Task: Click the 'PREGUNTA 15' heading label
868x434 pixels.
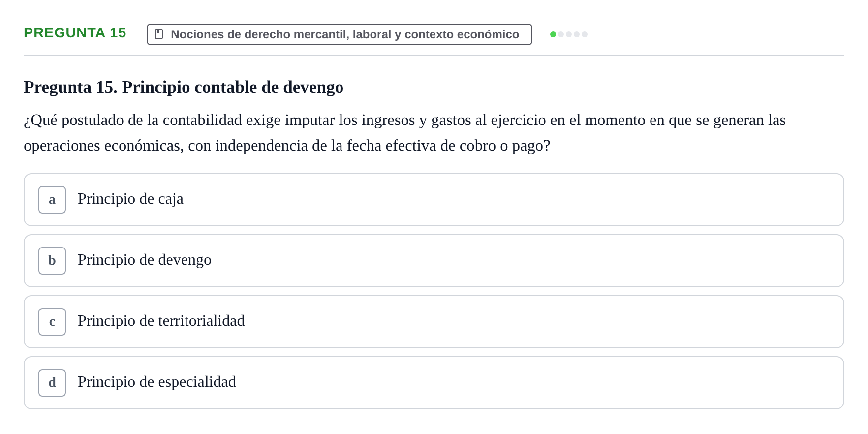Action: click(x=75, y=32)
